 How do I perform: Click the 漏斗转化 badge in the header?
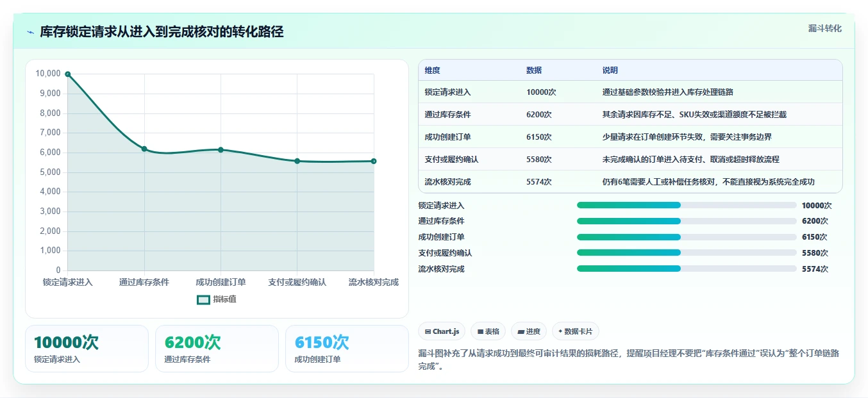824,29
